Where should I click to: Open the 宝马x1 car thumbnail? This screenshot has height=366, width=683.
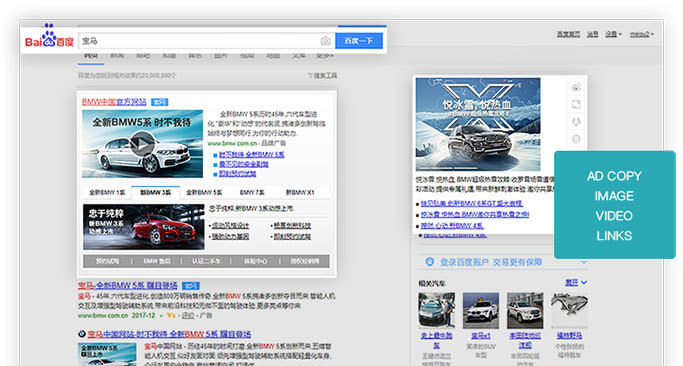(x=480, y=310)
